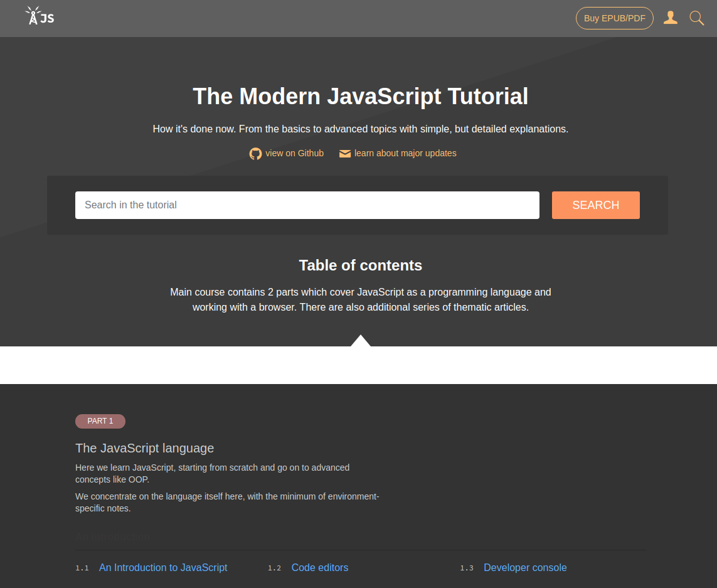Click 'The Modern JavaScript Tutorial' title

tap(360, 96)
